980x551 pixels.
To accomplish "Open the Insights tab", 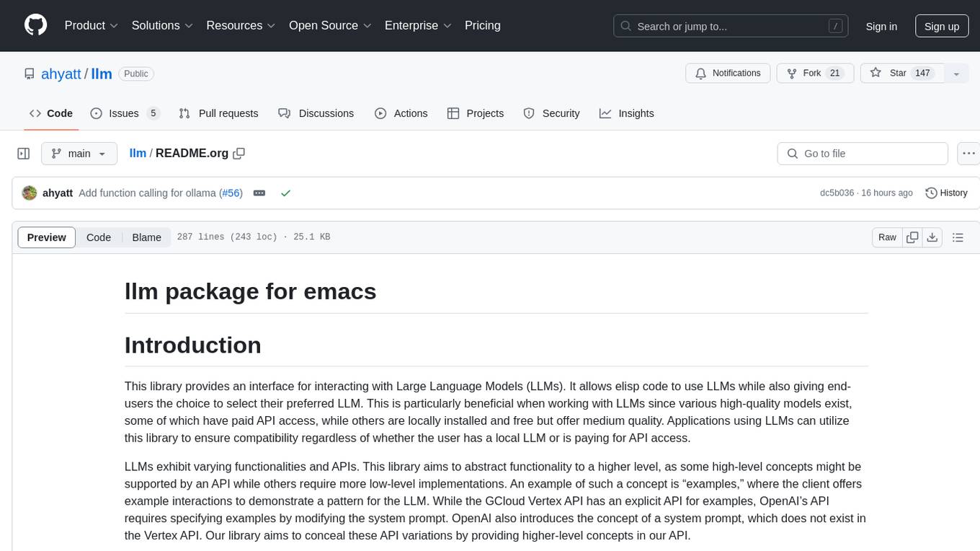I will point(627,113).
